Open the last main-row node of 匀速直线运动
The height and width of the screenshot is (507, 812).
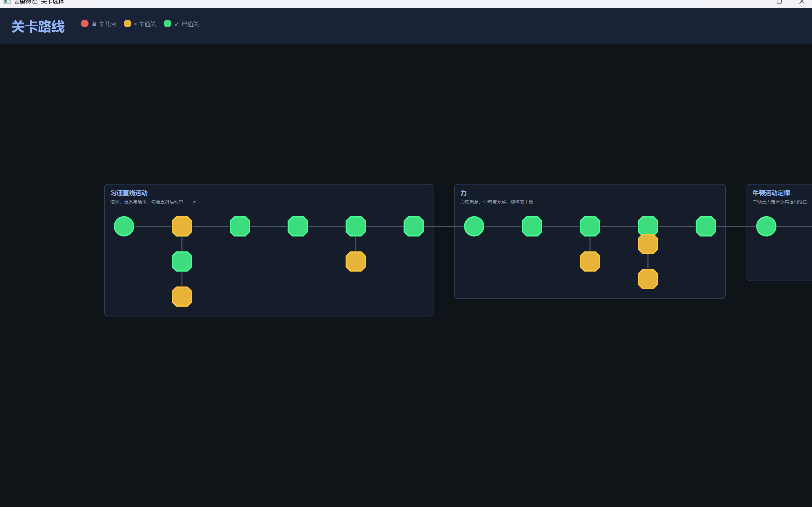[414, 226]
